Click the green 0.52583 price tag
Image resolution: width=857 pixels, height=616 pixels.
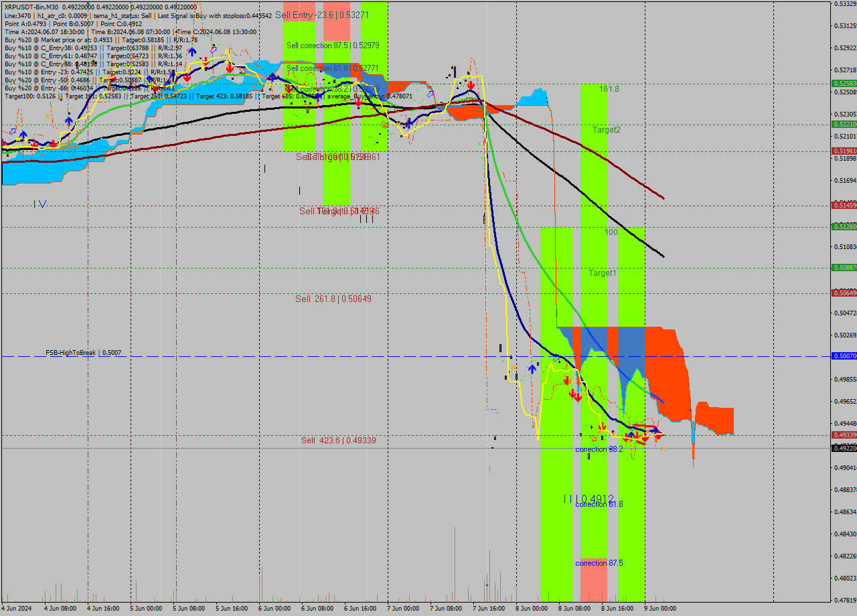click(x=844, y=84)
